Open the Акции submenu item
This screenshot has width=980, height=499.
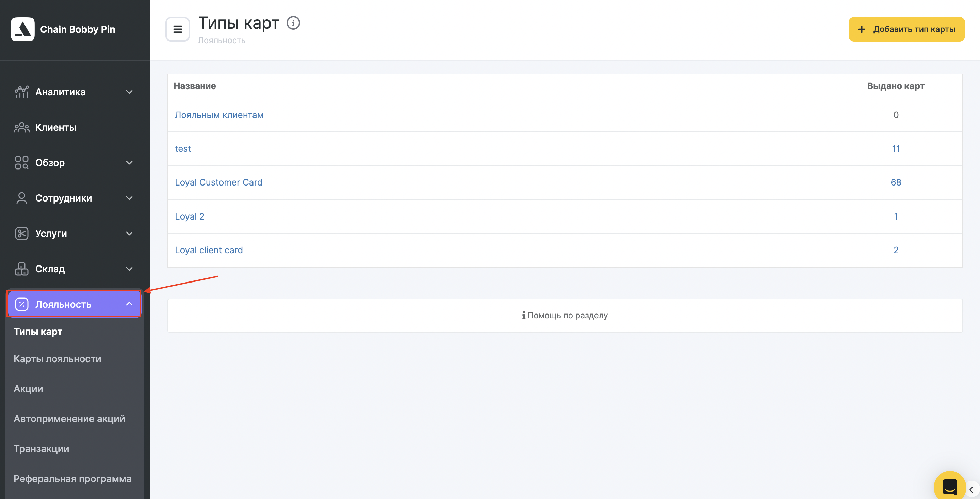click(x=28, y=389)
